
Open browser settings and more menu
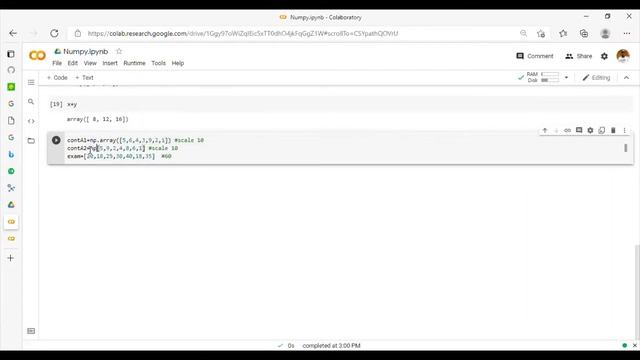pyautogui.click(x=627, y=33)
